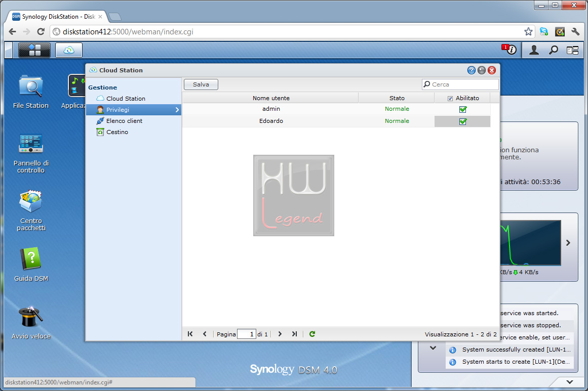This screenshot has height=391, width=588.
Task: Click the resource monitor graph widget
Action: [x=531, y=243]
